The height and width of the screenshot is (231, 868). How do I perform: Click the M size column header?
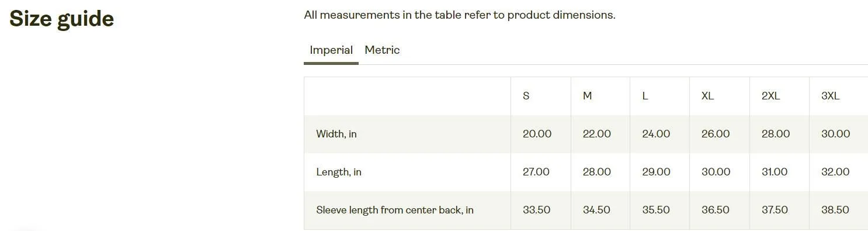click(x=587, y=96)
